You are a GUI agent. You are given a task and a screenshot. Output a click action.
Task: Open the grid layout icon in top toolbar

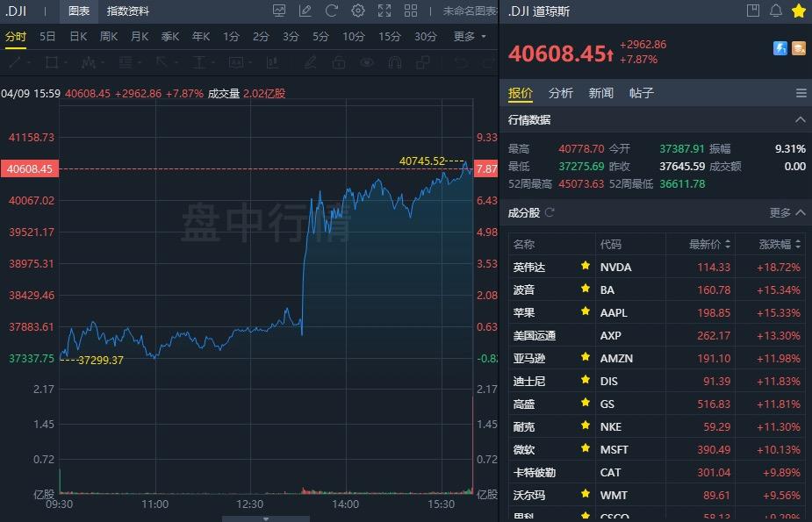point(411,11)
